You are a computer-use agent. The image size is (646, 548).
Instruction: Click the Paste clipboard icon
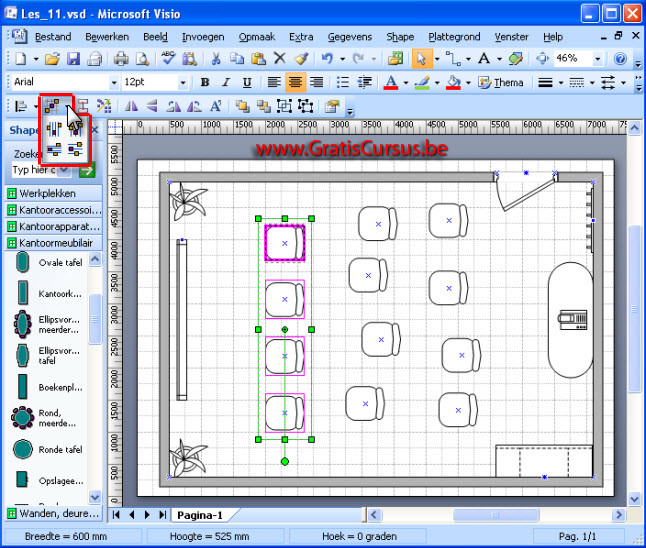(x=258, y=59)
